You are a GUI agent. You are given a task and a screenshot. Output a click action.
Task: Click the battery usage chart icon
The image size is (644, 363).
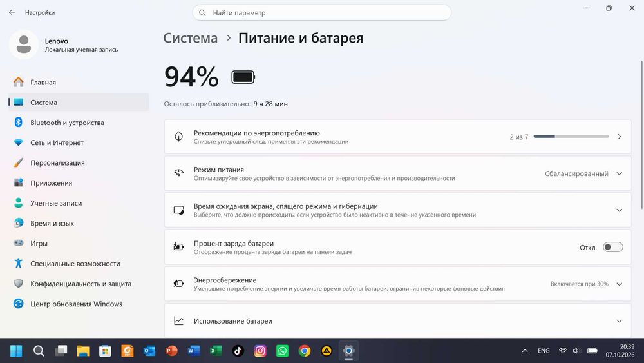(178, 320)
